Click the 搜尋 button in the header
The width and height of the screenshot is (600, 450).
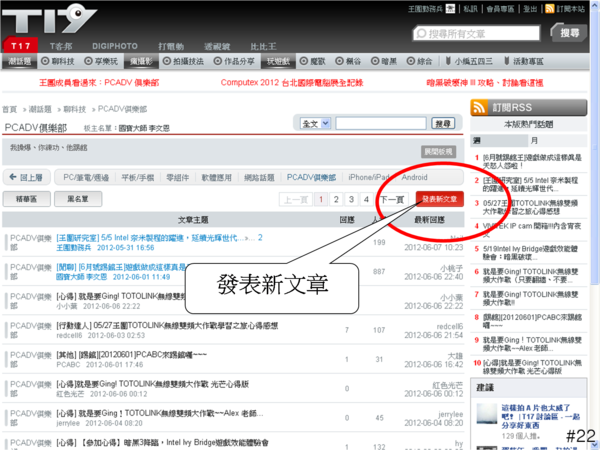569,33
